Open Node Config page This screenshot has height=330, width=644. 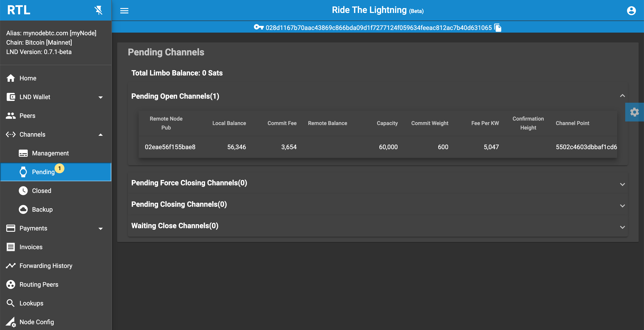click(56, 322)
